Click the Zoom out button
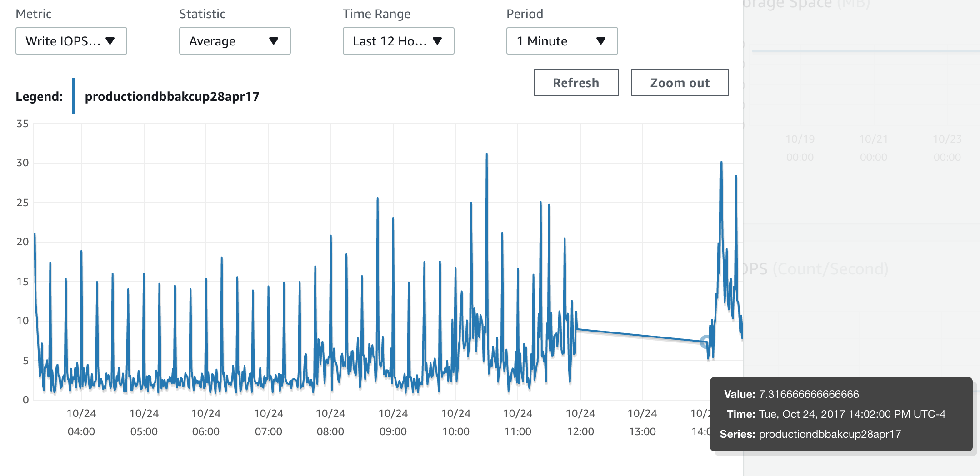This screenshot has height=476, width=980. (x=680, y=83)
